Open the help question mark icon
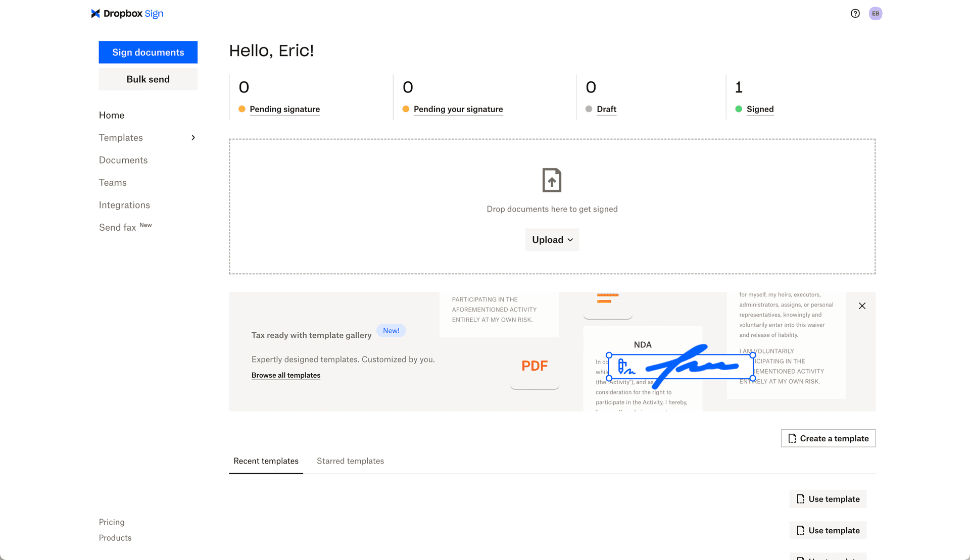Screen dimensions: 970x560 [855, 14]
